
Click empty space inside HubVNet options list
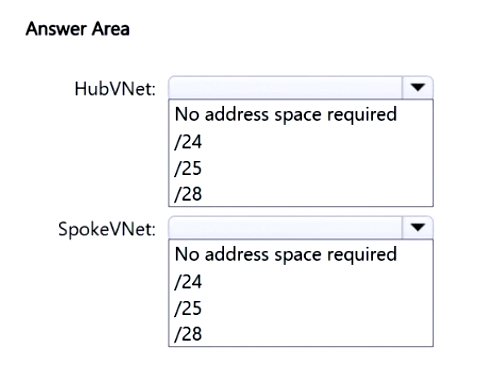coord(317,167)
